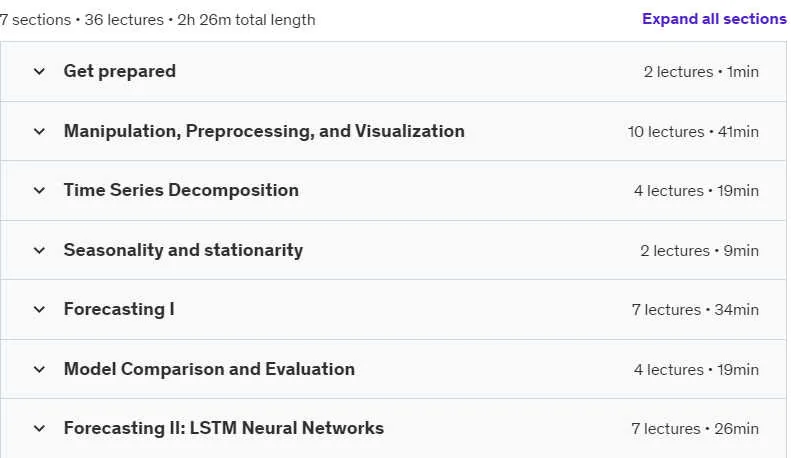Click the Expand all sections link
The image size is (791, 458).
[x=714, y=19]
